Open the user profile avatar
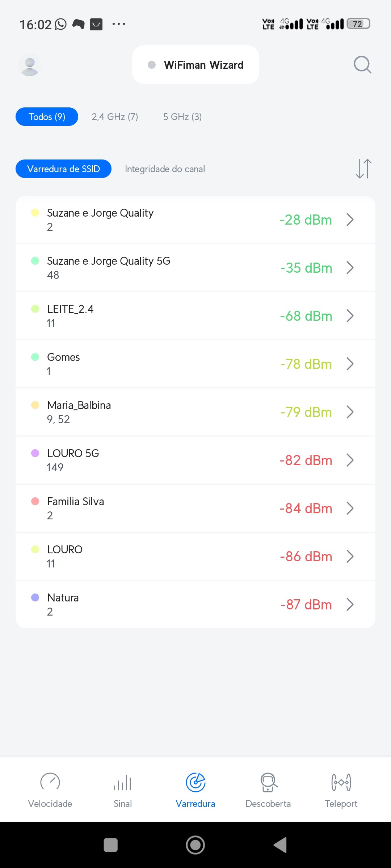 (x=30, y=65)
